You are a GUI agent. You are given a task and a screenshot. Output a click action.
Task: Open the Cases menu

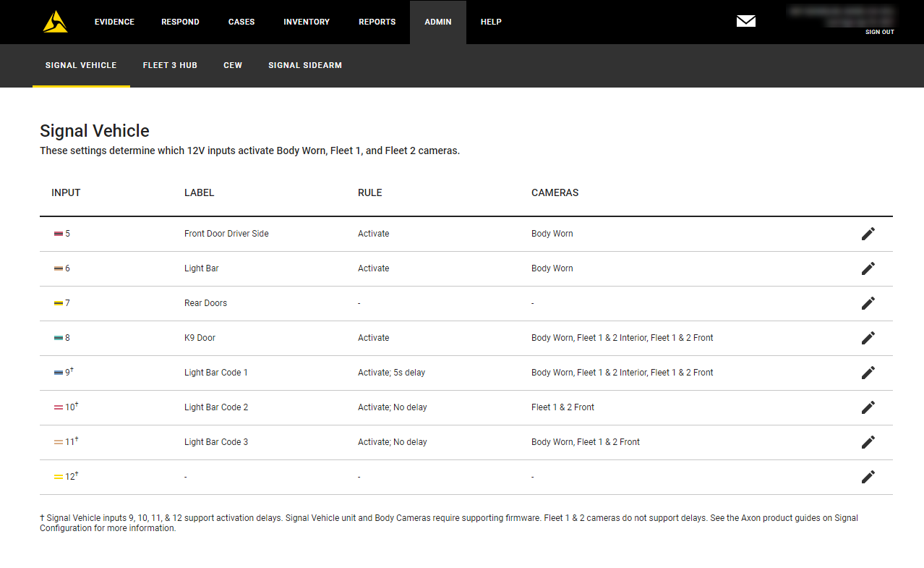tap(241, 22)
